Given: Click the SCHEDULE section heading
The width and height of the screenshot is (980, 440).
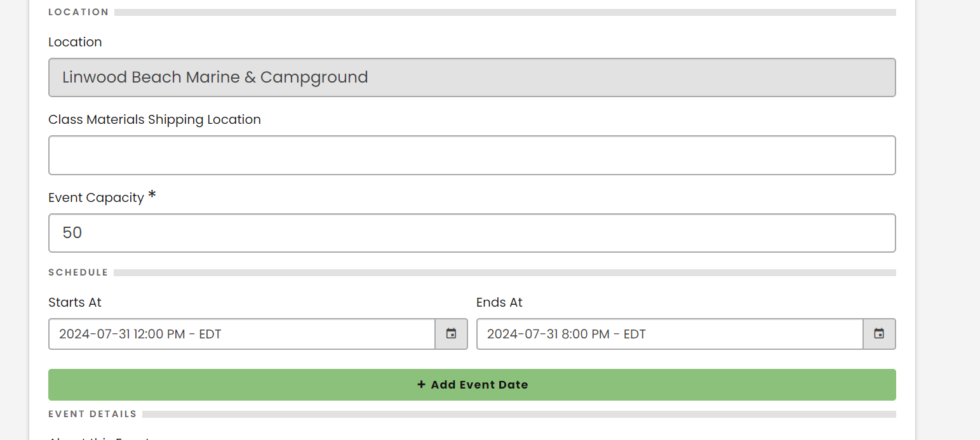Looking at the screenshot, I should point(78,272).
